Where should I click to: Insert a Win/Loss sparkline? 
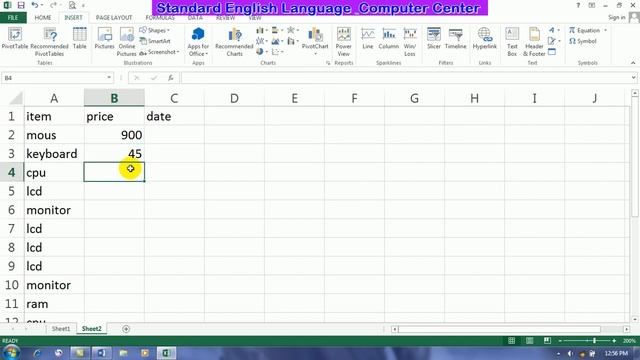click(x=410, y=42)
